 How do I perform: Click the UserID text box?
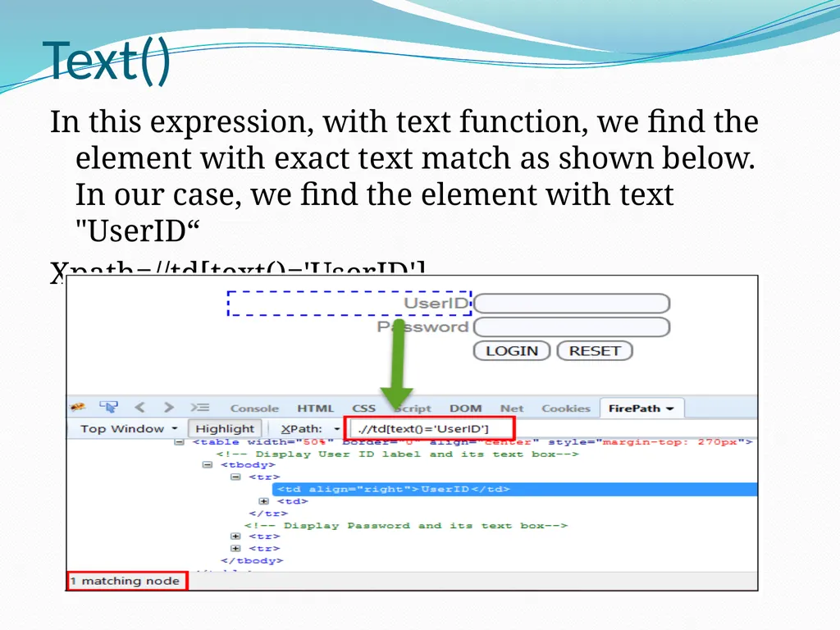click(572, 304)
